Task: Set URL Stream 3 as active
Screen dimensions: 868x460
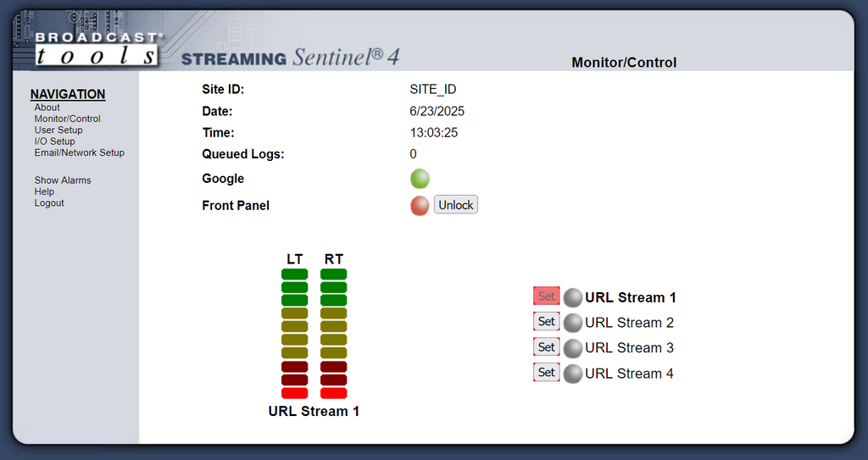Action: 547,347
